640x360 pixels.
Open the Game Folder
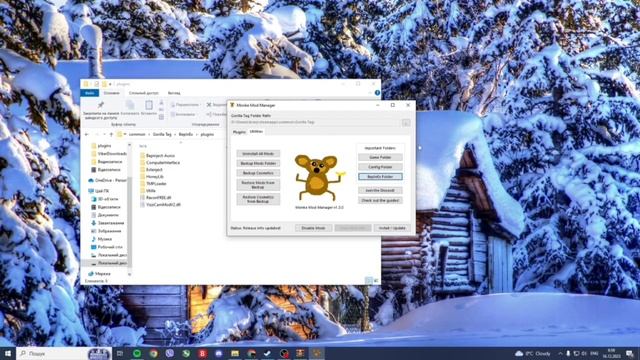[380, 157]
